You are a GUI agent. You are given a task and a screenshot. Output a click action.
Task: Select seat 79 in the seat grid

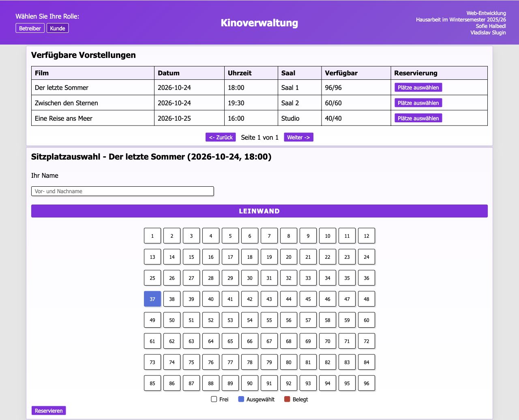[x=269, y=362]
